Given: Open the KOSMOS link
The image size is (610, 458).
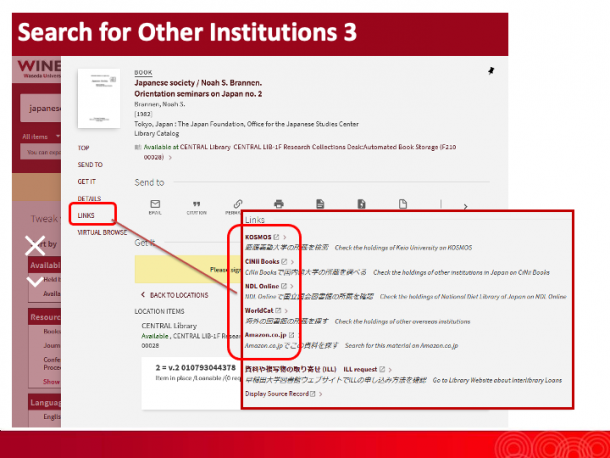Looking at the screenshot, I should point(258,237).
